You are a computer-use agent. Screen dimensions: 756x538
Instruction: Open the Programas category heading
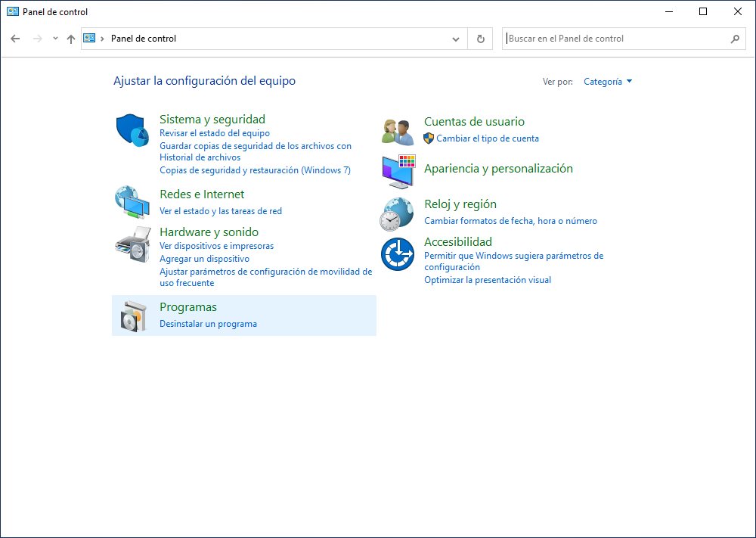click(188, 307)
